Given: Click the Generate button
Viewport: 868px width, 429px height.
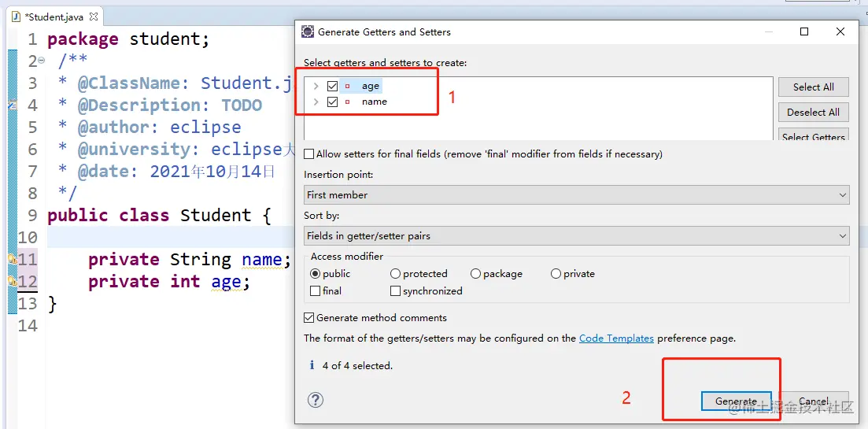Looking at the screenshot, I should 736,401.
